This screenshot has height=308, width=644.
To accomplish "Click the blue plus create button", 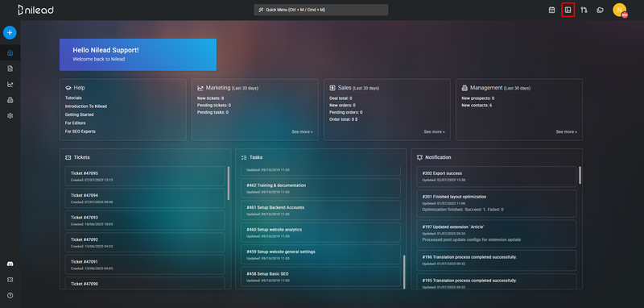I will (x=10, y=32).
